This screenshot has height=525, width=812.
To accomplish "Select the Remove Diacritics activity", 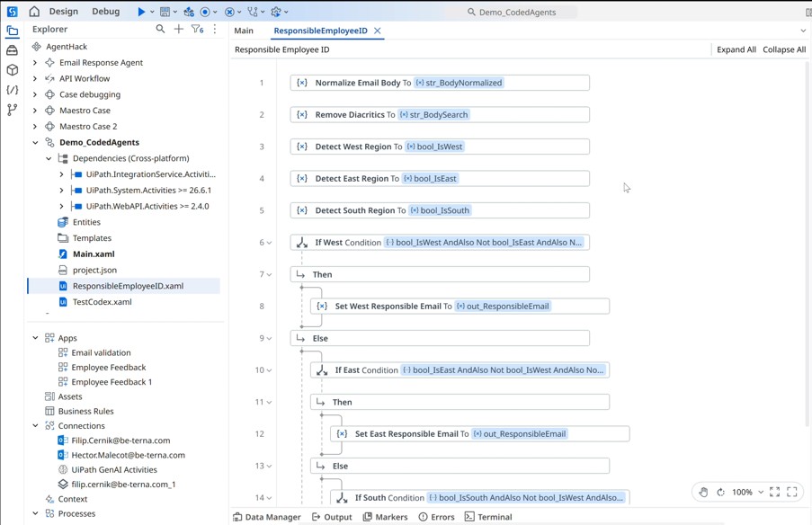I will click(x=440, y=114).
